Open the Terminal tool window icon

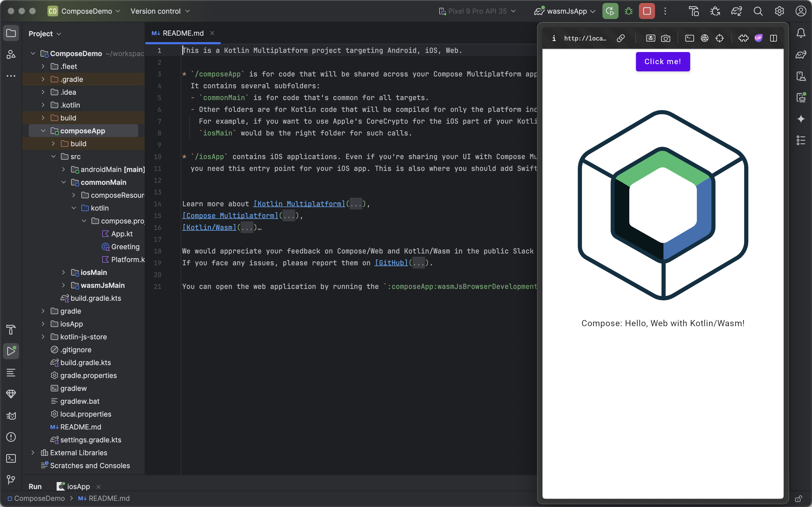[x=11, y=458]
